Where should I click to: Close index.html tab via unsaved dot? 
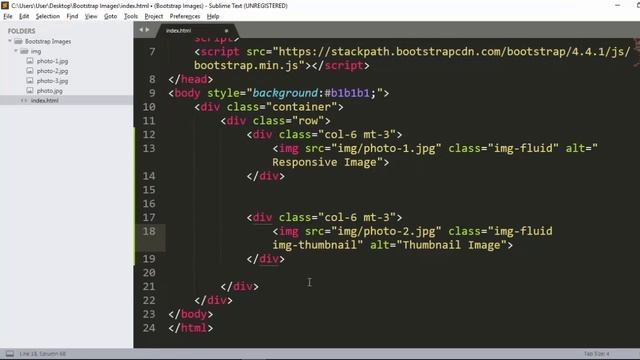pos(227,31)
